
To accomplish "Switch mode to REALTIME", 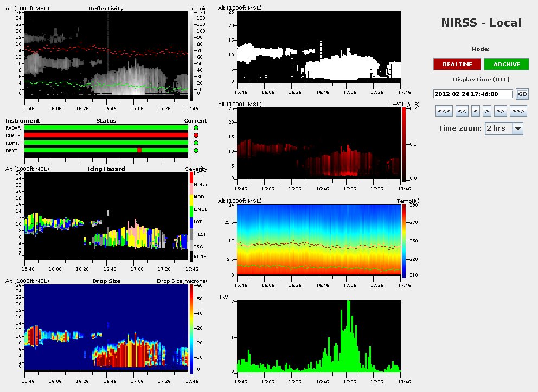I will coord(457,64).
